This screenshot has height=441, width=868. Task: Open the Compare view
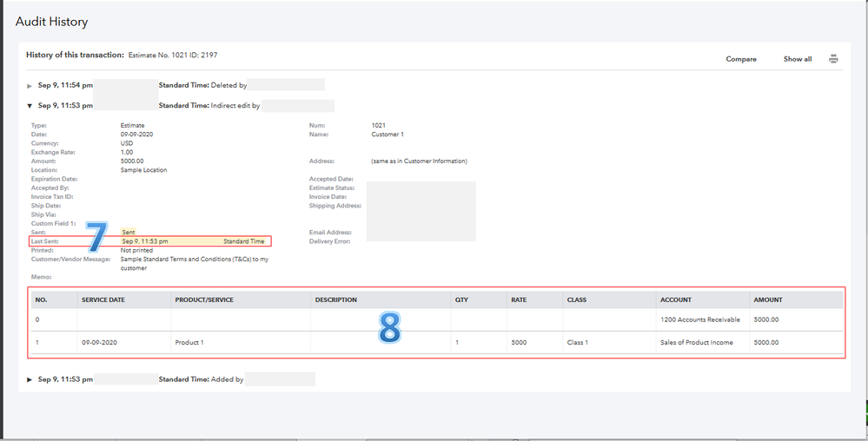click(741, 59)
